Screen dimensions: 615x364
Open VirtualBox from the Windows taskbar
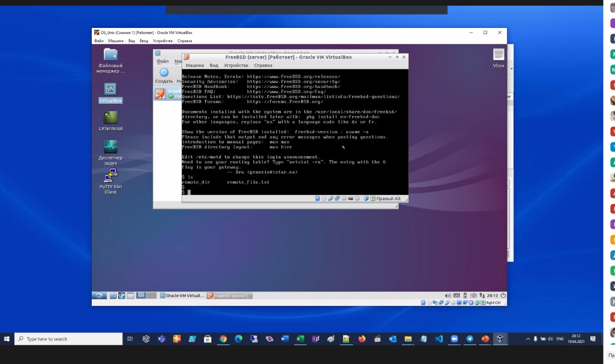500,339
